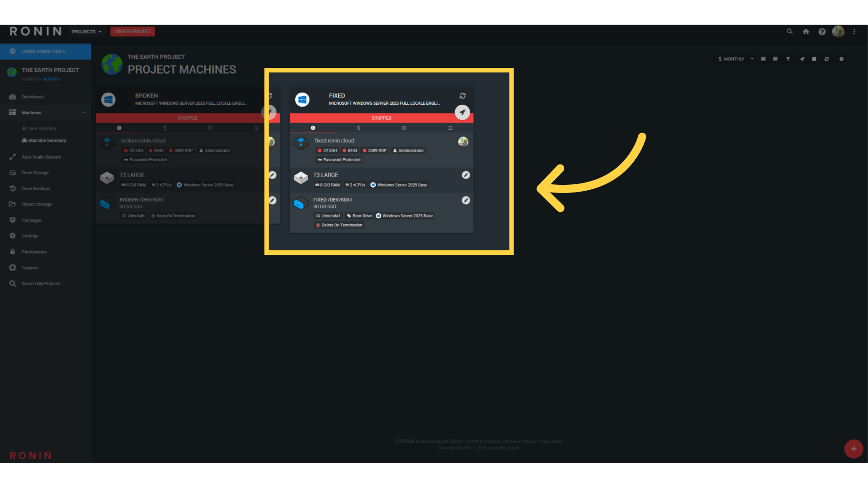The height and width of the screenshot is (488, 868).
Task: Switch to table view
Action: pyautogui.click(x=775, y=59)
